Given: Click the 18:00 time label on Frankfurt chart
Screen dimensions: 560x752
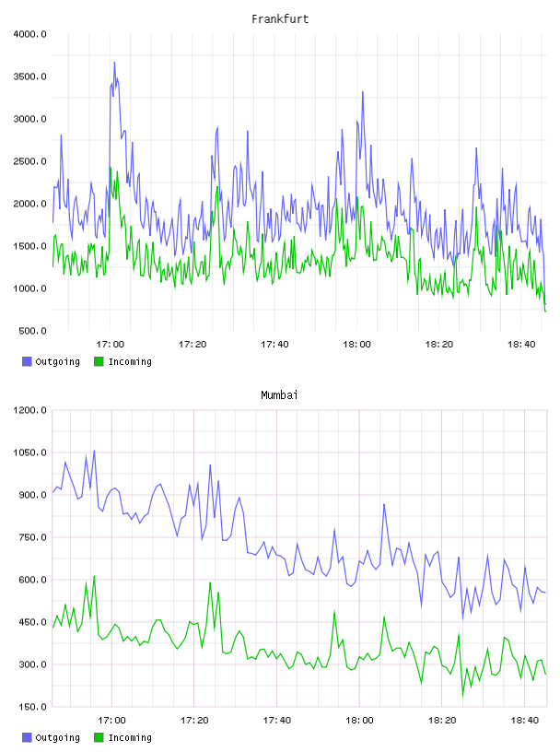Looking at the screenshot, I should 356,345.
